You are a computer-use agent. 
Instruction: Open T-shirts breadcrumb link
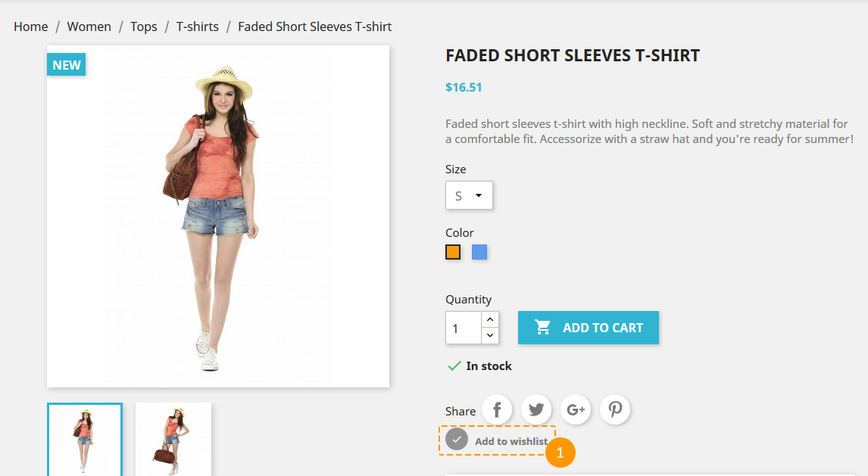coord(198,26)
